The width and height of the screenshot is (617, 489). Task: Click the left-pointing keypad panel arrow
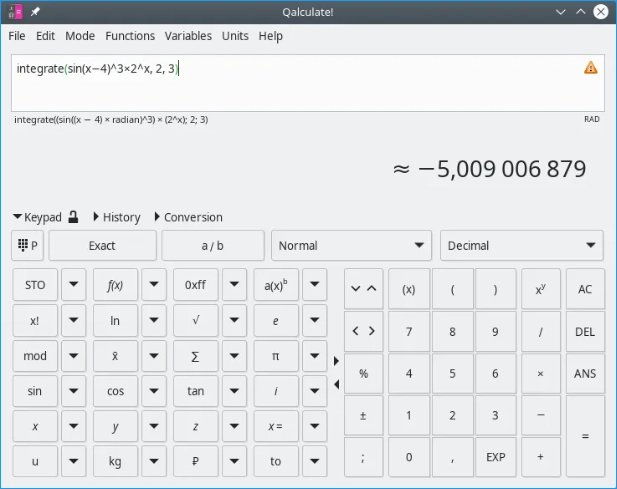tap(336, 384)
